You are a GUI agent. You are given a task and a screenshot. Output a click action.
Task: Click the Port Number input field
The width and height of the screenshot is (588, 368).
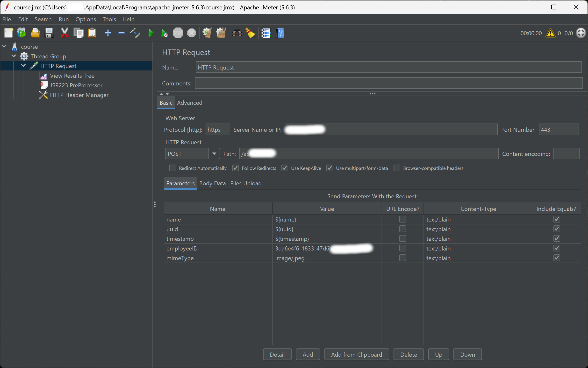click(559, 130)
